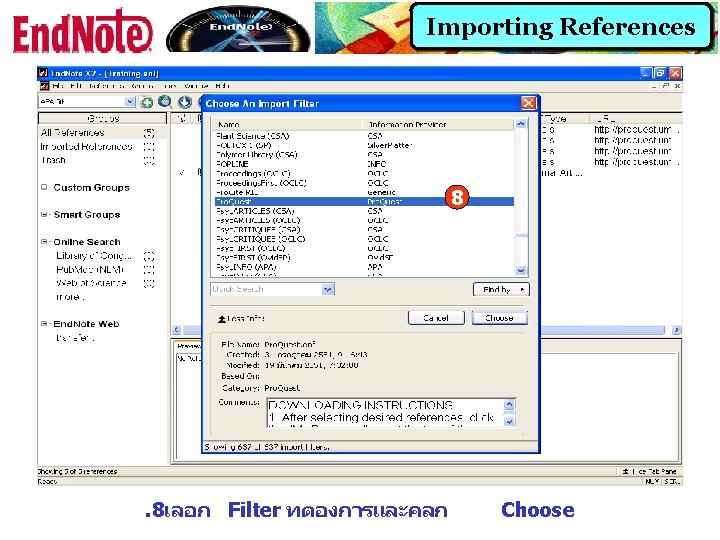
Task: Open the Edit menu
Action: [76, 86]
